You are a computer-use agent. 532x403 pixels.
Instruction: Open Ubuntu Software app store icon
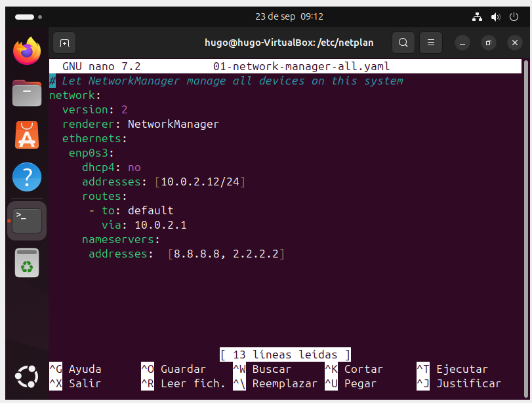coord(27,135)
